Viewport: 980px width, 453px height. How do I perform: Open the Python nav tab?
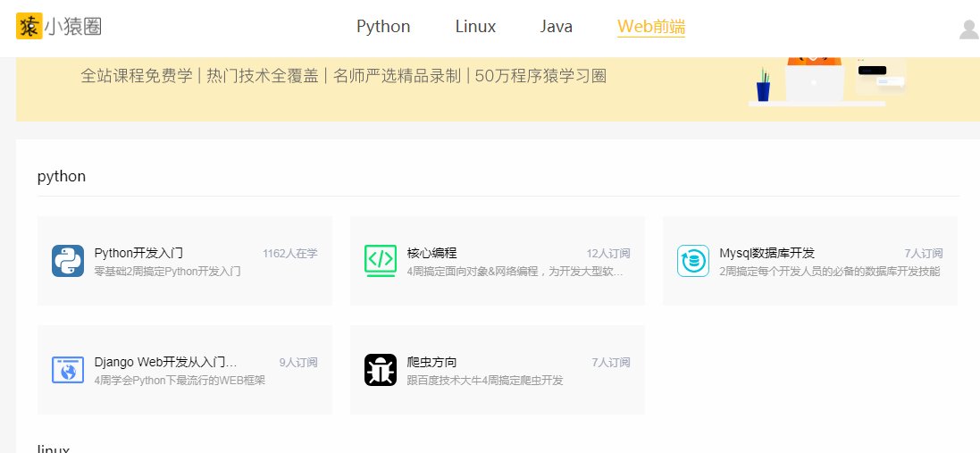coord(383,26)
